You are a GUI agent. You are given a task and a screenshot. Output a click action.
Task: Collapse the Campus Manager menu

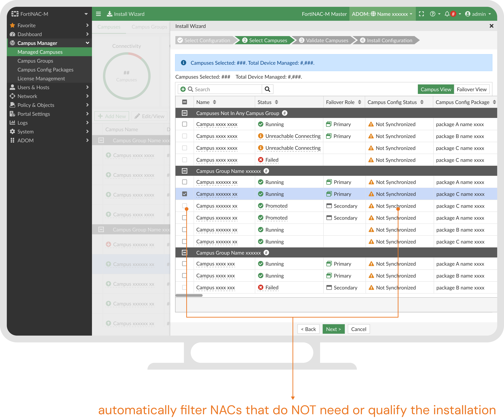(87, 43)
